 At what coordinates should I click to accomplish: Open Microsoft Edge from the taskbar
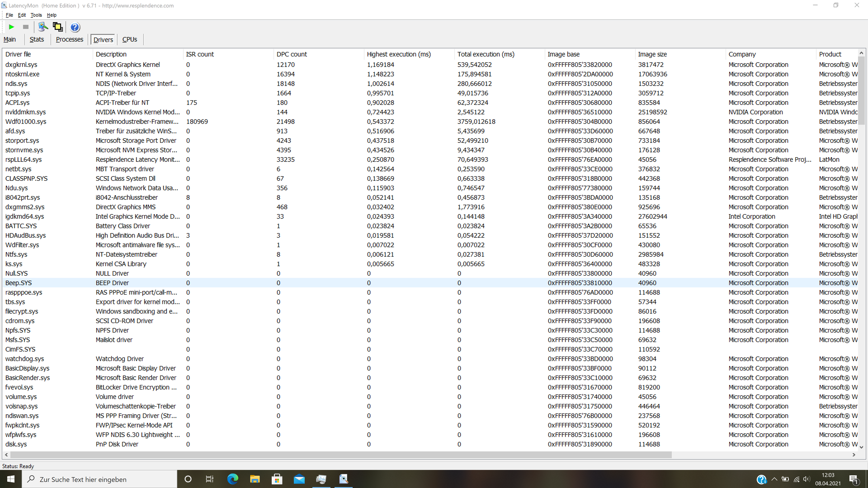point(233,479)
